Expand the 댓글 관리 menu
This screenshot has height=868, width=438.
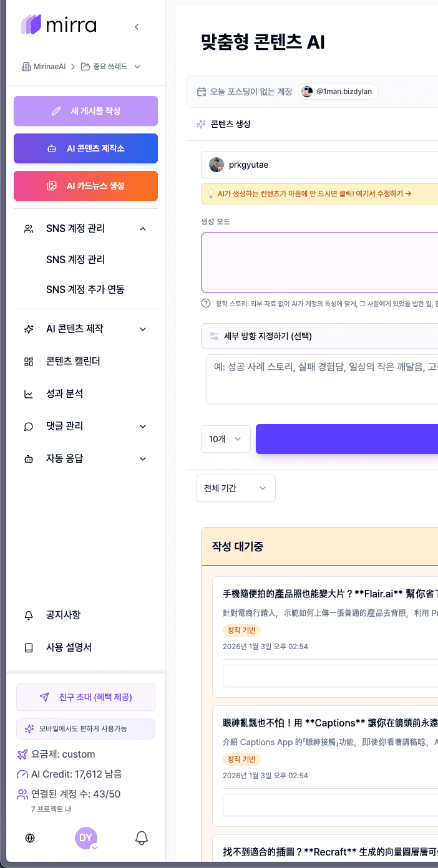pyautogui.click(x=143, y=427)
